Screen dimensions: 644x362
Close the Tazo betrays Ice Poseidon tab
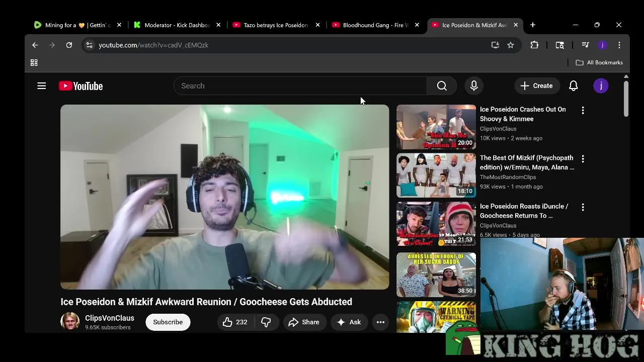click(x=317, y=25)
